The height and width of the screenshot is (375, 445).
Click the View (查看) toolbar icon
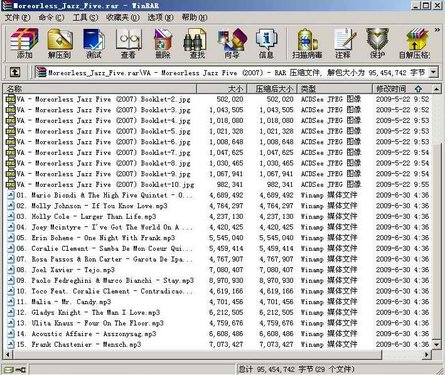pyautogui.click(x=128, y=43)
